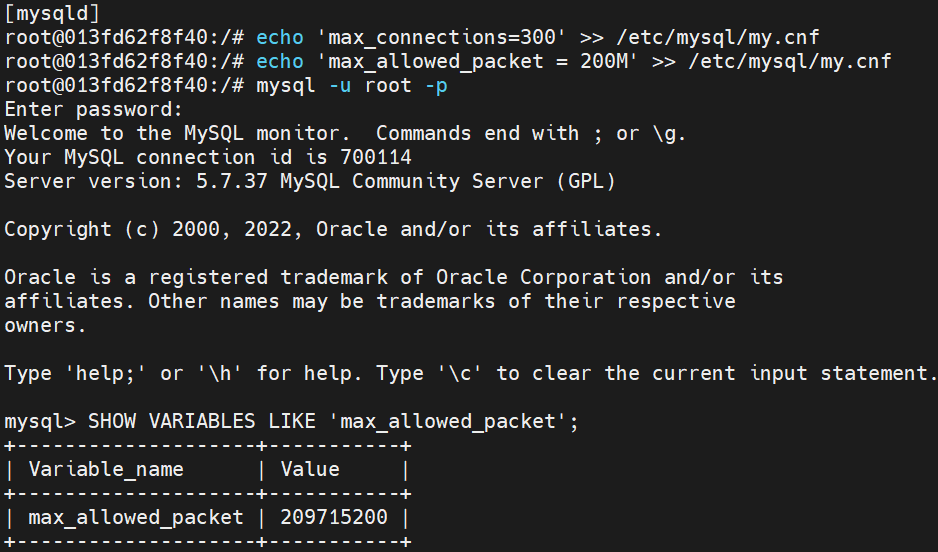Click the Value column header
Image resolution: width=938 pixels, height=552 pixels.
click(310, 469)
